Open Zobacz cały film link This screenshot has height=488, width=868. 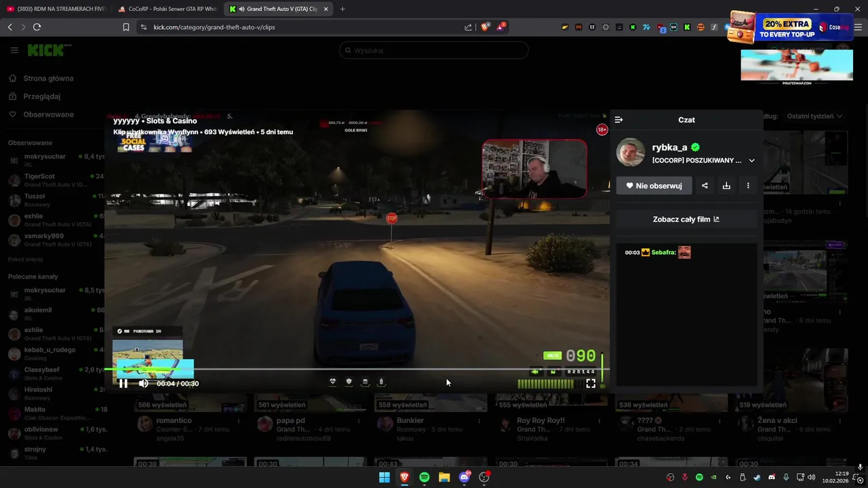686,219
